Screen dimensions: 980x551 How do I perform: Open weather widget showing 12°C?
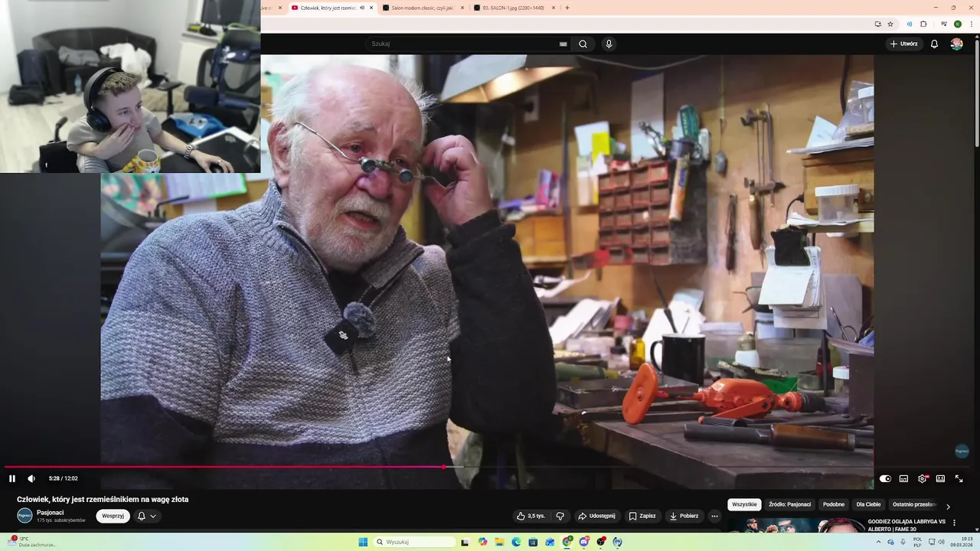click(x=32, y=541)
